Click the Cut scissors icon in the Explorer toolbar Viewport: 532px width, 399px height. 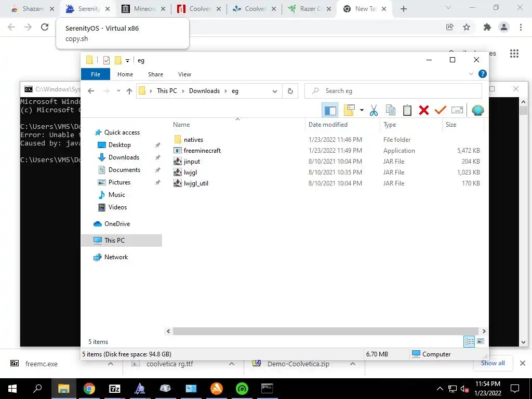pos(374,110)
